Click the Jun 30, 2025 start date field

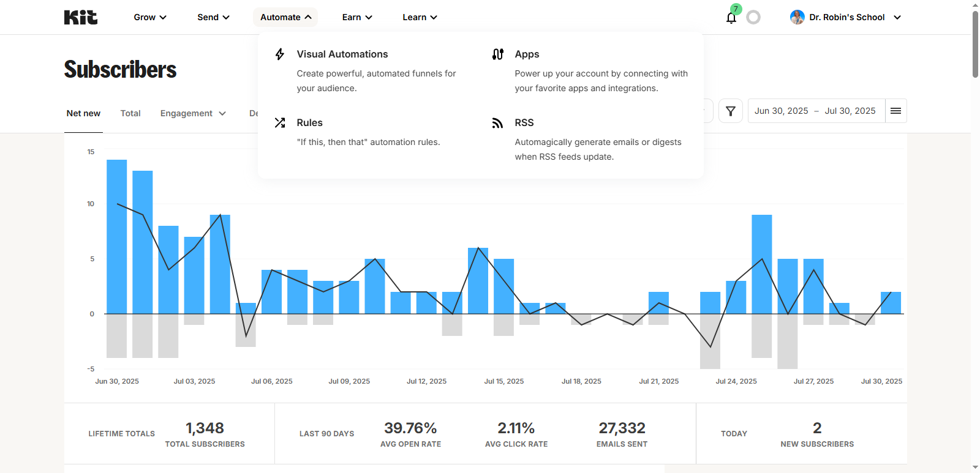[x=781, y=111]
